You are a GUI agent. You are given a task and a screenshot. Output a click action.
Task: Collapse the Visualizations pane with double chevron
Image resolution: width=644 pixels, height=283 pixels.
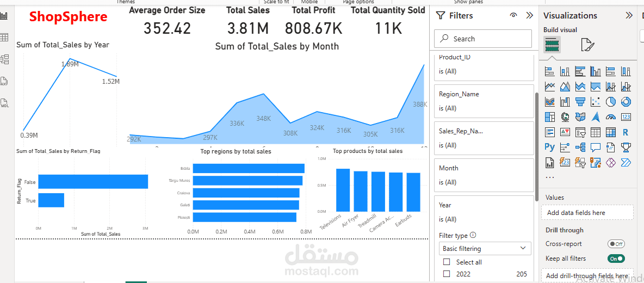[x=629, y=16]
